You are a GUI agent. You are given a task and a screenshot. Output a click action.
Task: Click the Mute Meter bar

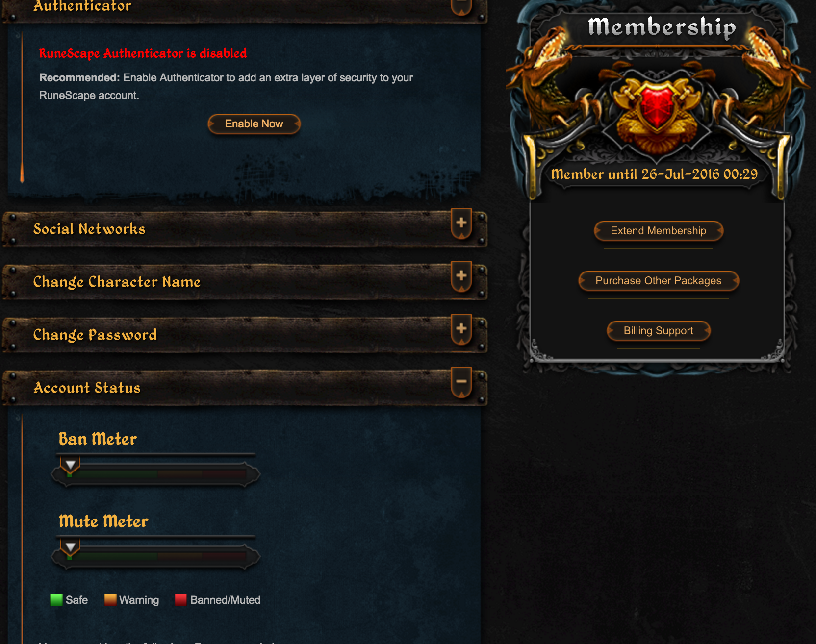point(156,557)
